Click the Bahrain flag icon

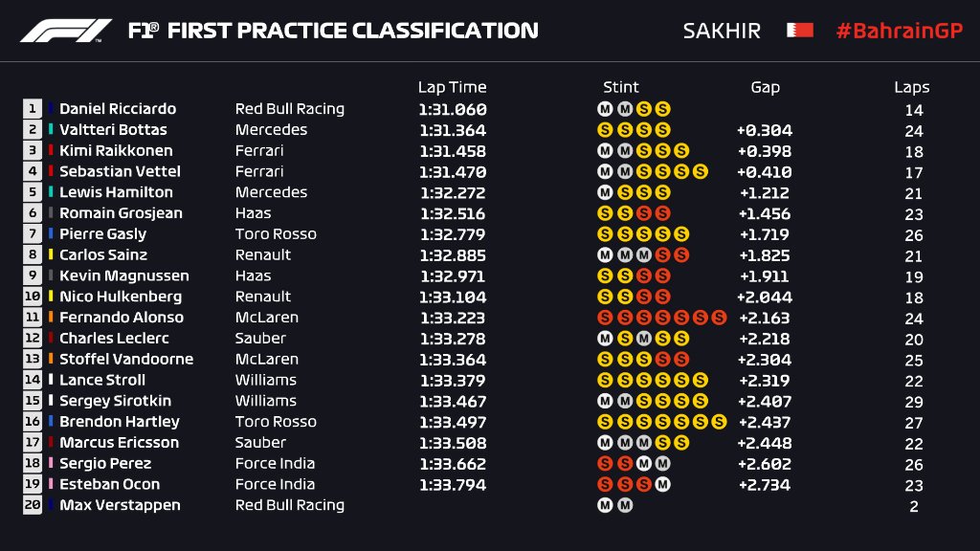pyautogui.click(x=799, y=31)
